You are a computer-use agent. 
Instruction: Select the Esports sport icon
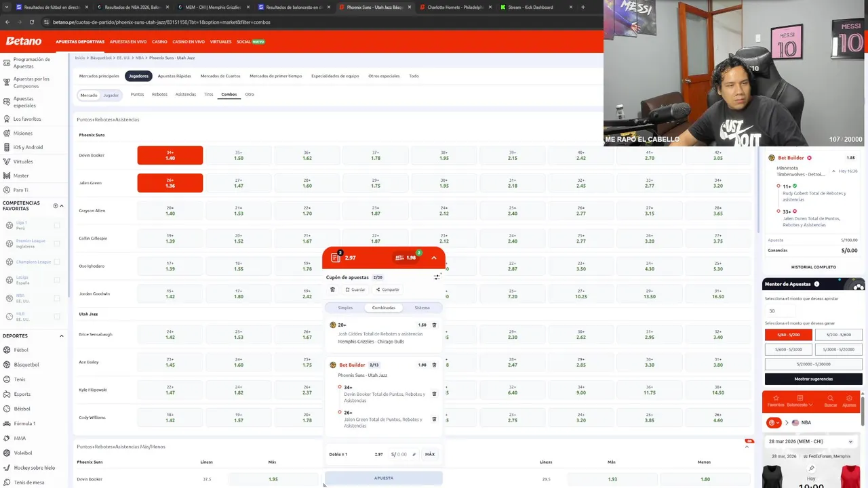tap(7, 394)
